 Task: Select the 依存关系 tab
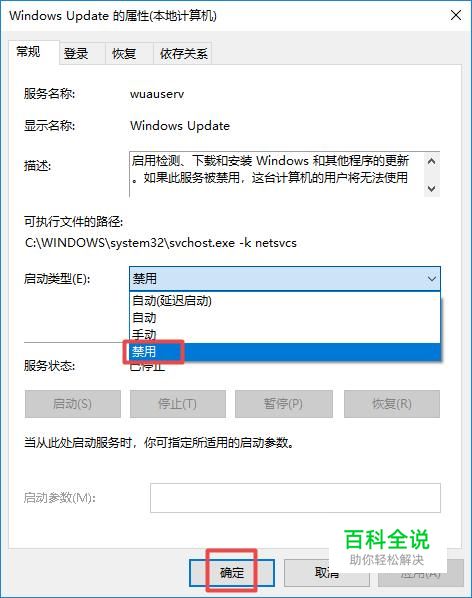pyautogui.click(x=183, y=53)
